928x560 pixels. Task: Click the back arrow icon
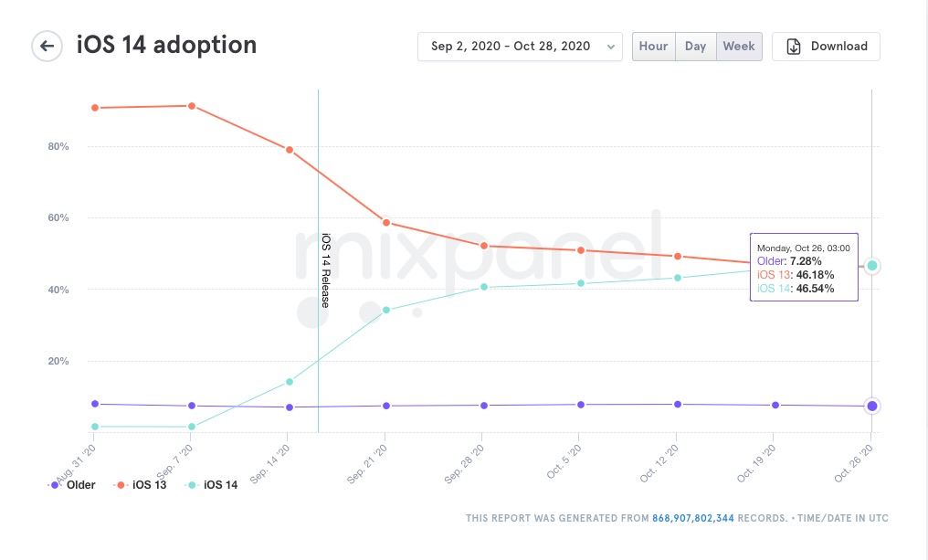47,46
